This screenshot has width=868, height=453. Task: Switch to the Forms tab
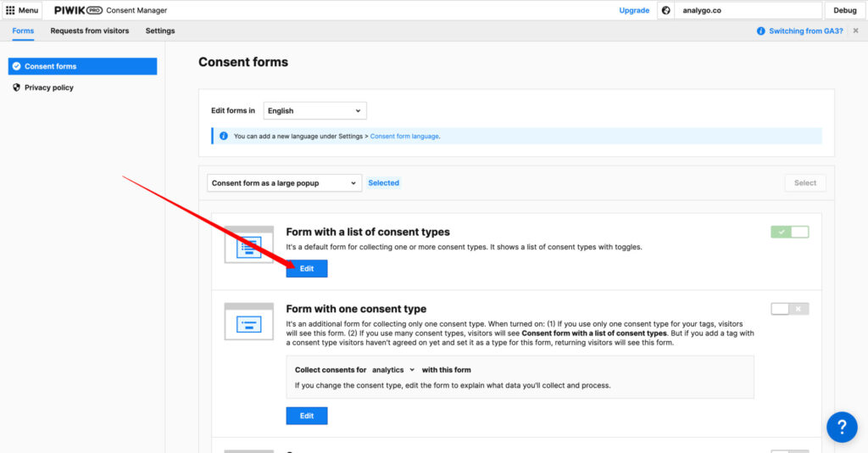(23, 31)
